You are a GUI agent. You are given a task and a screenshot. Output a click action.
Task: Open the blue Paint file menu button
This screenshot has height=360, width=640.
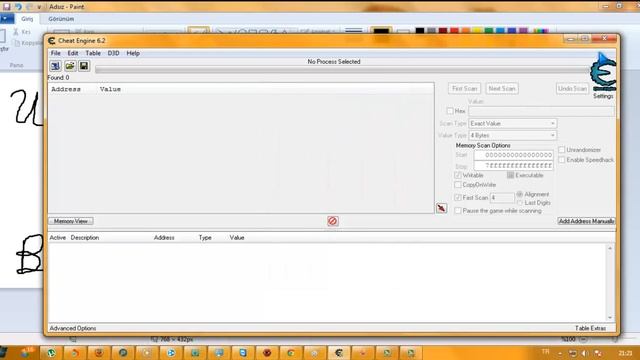7,19
